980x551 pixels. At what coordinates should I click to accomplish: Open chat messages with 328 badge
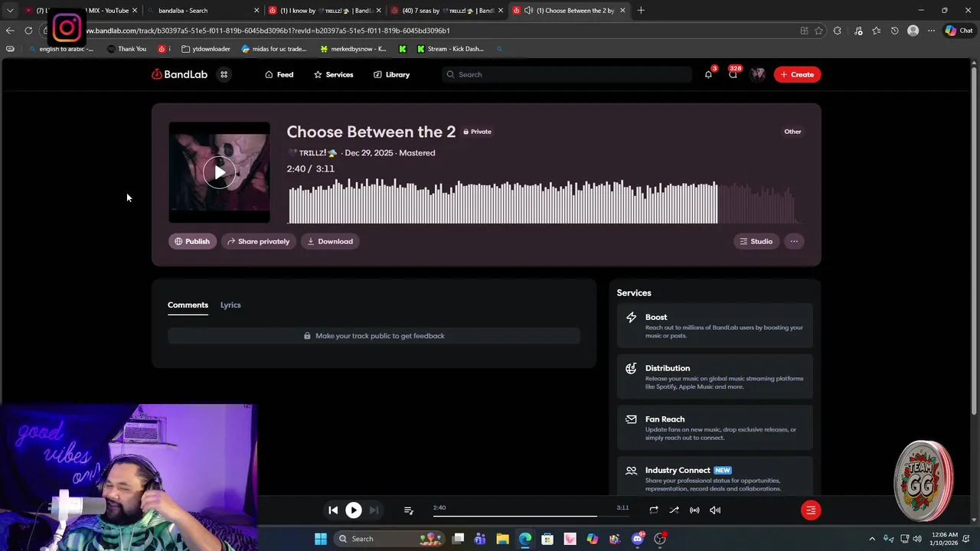733,74
